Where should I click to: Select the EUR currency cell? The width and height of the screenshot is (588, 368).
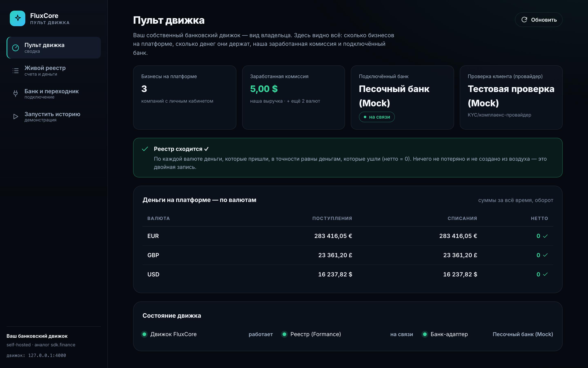point(153,236)
